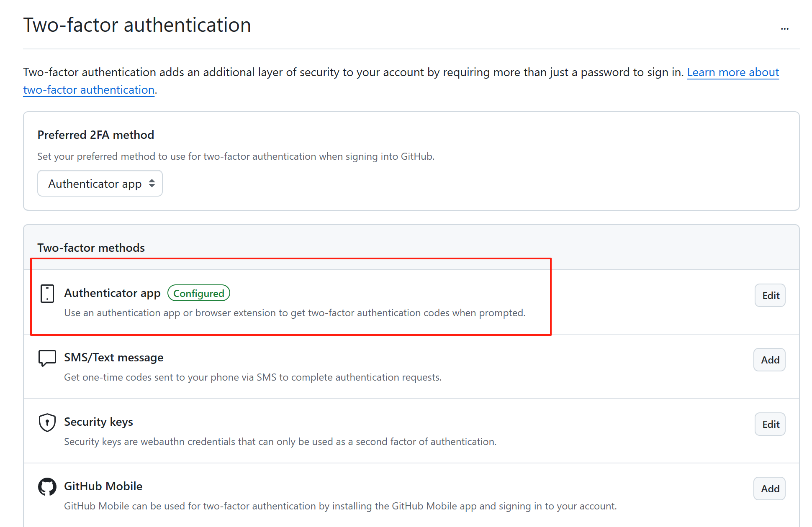Edit the Authenticator app configuration
This screenshot has width=812, height=527.
tap(770, 295)
